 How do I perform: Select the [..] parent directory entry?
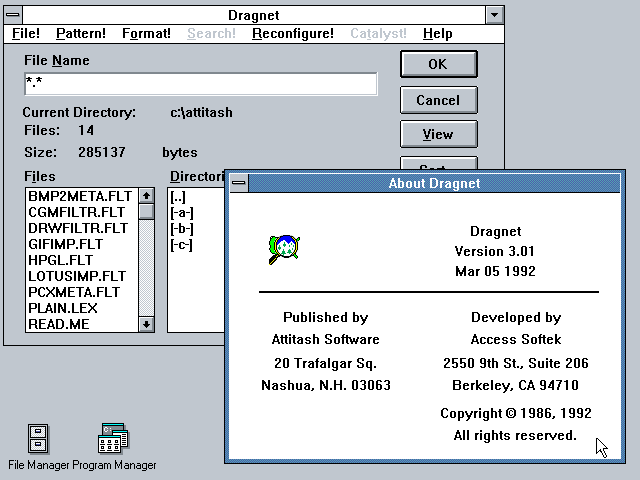click(x=181, y=196)
